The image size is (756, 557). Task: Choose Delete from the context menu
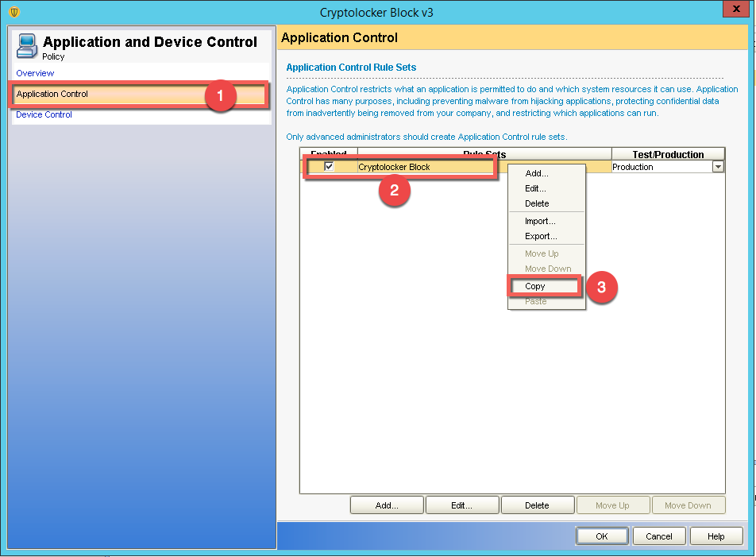point(537,203)
